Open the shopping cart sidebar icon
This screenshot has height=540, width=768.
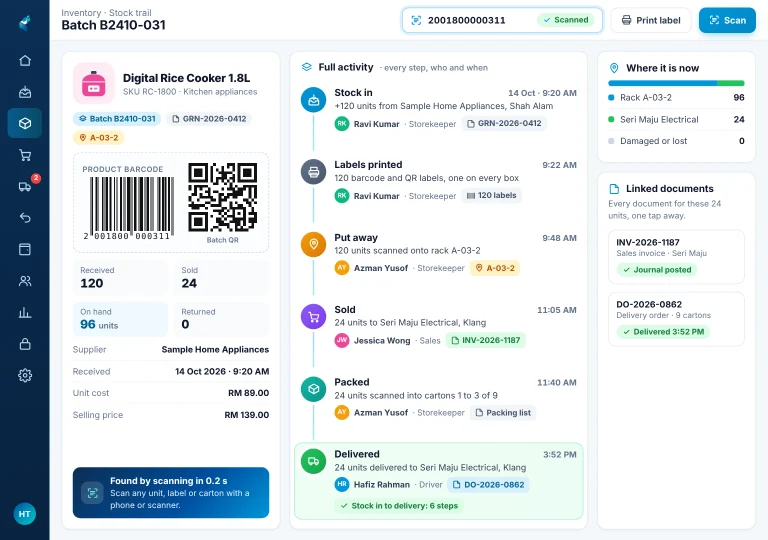pos(25,155)
